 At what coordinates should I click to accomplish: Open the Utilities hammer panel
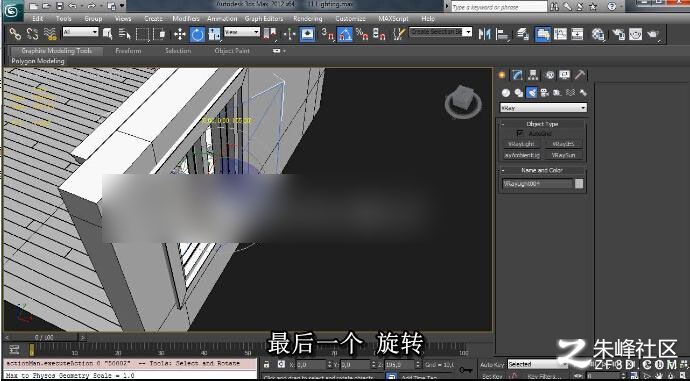(x=580, y=75)
